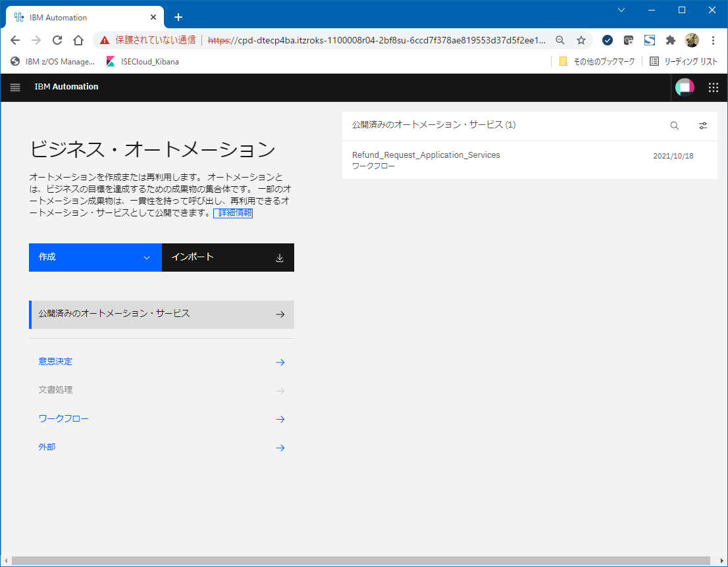Viewport: 728px width, 567px height.
Task: Click arrow next to 外部
Action: (x=280, y=448)
